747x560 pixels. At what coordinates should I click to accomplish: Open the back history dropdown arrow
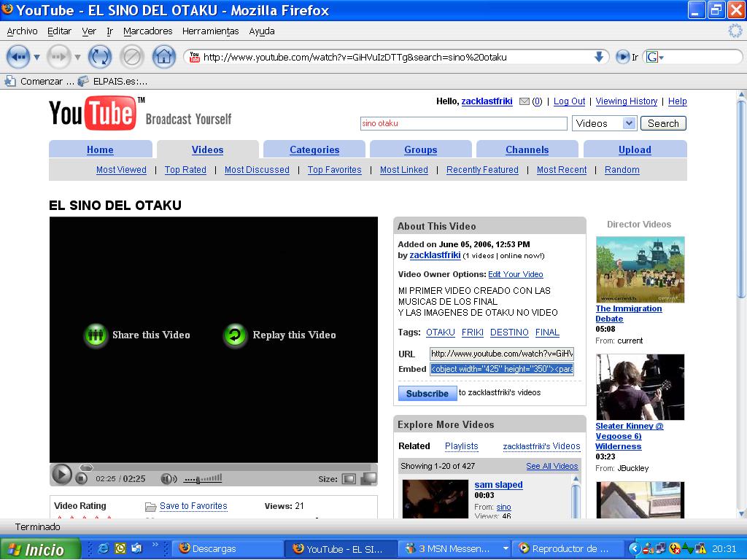[36, 58]
